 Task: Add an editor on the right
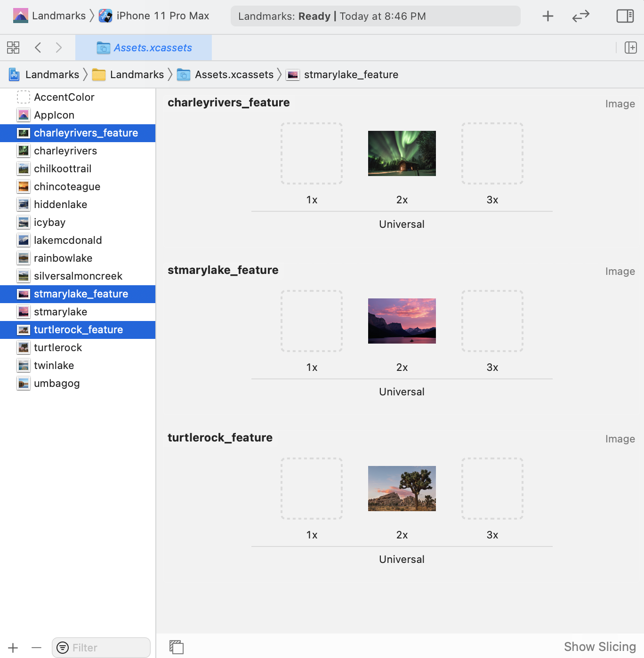pyautogui.click(x=630, y=48)
